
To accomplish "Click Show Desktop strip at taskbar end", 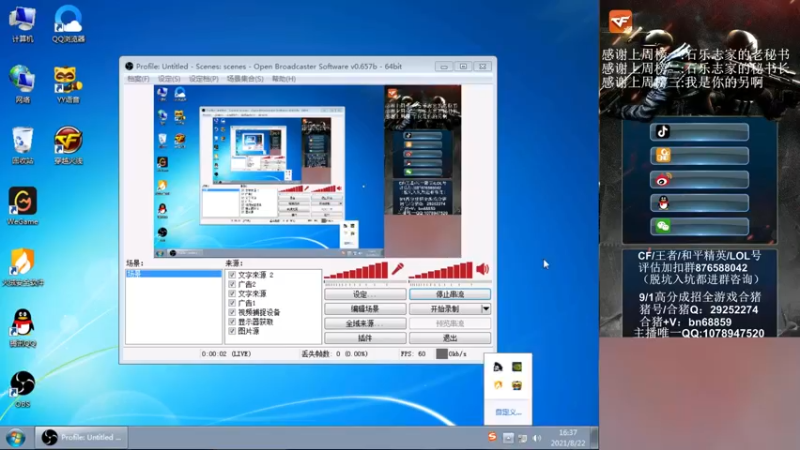I will pyautogui.click(x=594, y=438).
